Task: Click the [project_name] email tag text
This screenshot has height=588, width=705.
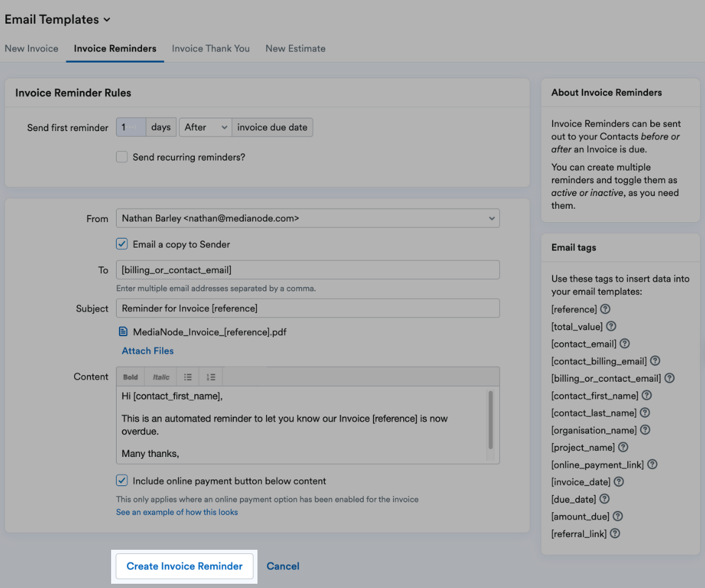Action: pyautogui.click(x=583, y=447)
